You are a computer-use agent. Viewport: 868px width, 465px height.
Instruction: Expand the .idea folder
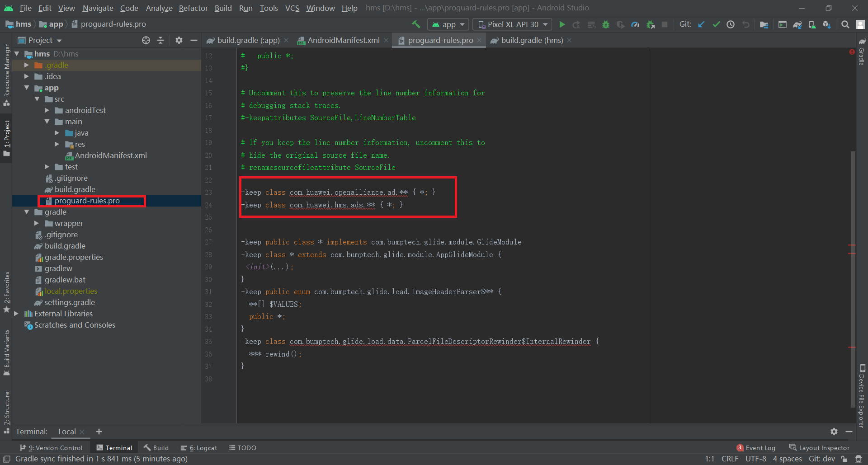pyautogui.click(x=27, y=76)
